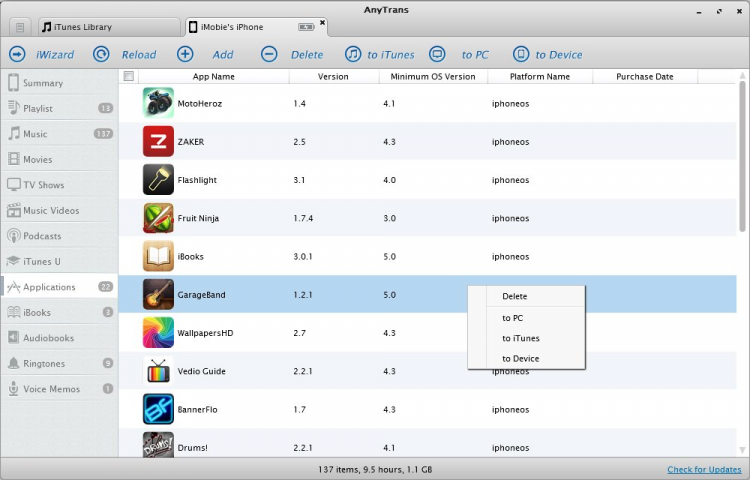This screenshot has height=480, width=750.
Task: Open the Playlist sidebar section
Action: tap(59, 108)
